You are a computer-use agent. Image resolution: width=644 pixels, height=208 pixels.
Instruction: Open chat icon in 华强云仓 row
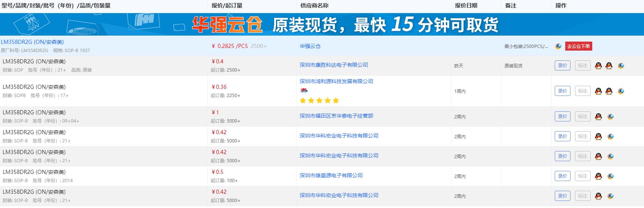[558, 46]
